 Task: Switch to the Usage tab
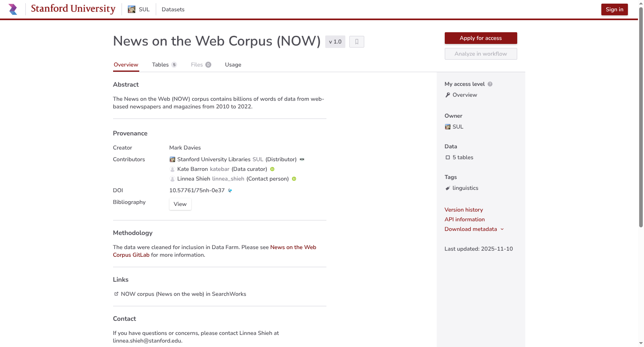(233, 65)
